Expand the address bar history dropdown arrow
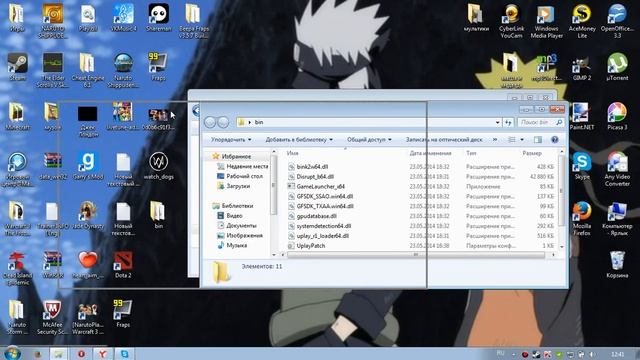 tap(498, 122)
